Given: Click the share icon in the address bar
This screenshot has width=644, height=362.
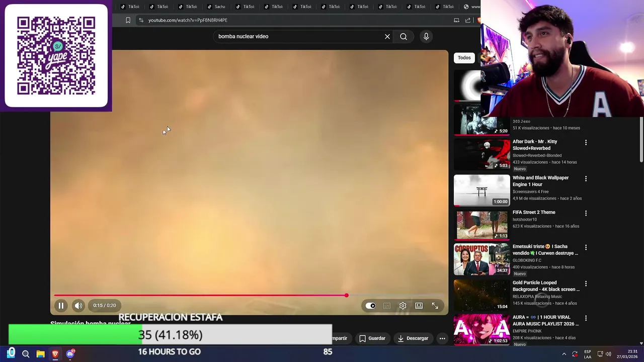Looking at the screenshot, I should coord(468,20).
